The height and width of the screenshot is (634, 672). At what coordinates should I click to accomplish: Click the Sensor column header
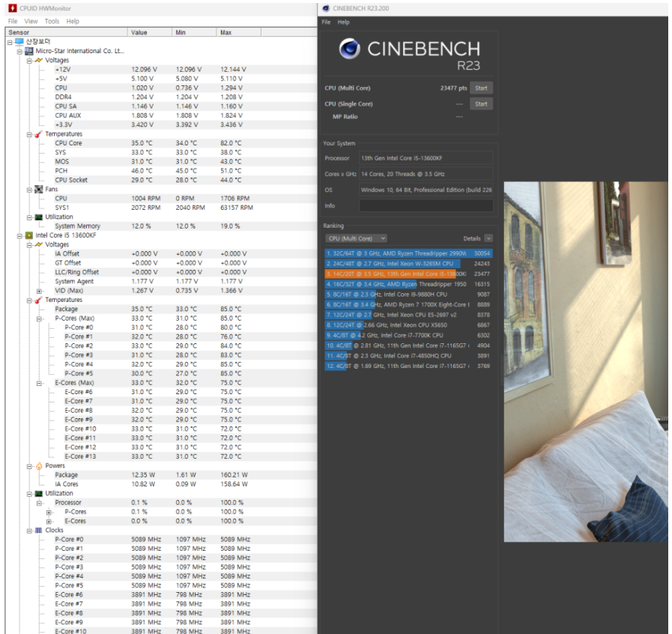67,32
